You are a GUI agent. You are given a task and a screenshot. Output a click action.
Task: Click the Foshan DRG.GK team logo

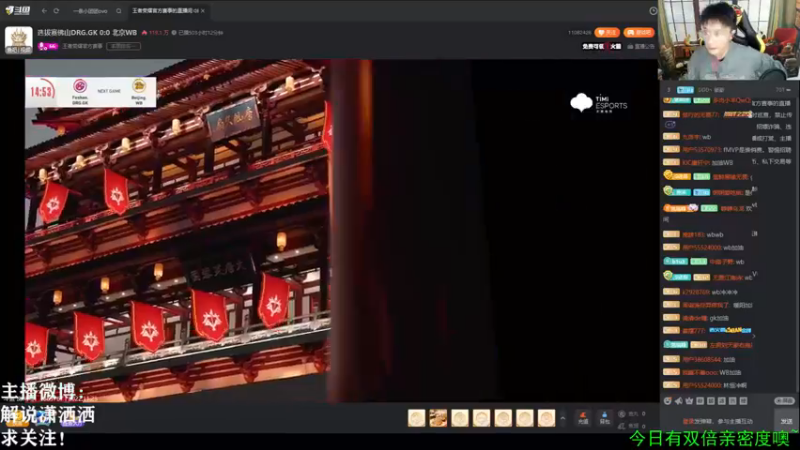pyautogui.click(x=80, y=86)
